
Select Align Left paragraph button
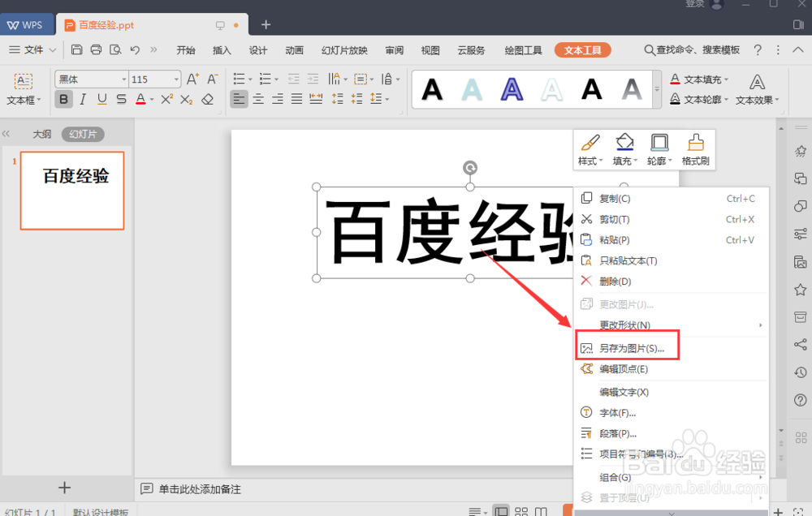pyautogui.click(x=239, y=98)
